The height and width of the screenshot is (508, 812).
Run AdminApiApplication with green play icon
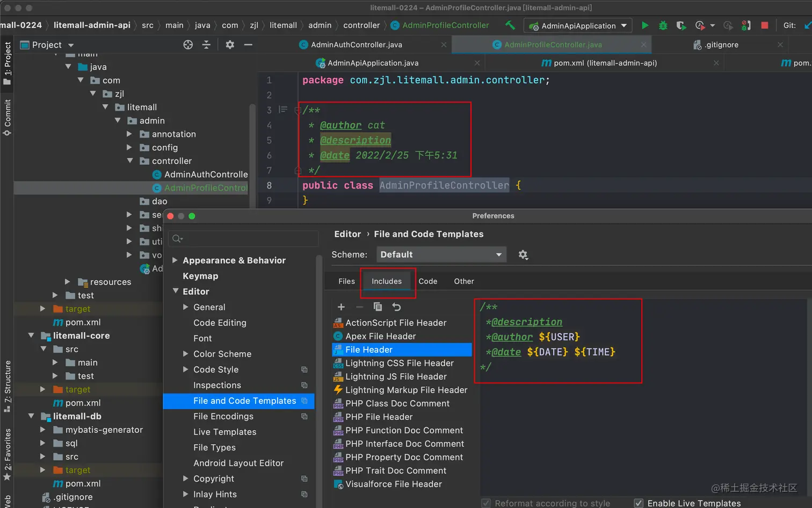pos(645,25)
